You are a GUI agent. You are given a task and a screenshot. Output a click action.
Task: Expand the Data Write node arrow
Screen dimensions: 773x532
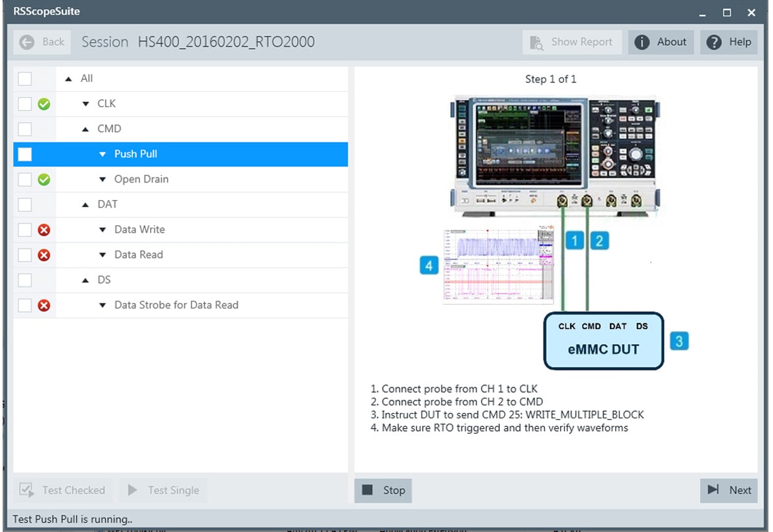point(103,230)
